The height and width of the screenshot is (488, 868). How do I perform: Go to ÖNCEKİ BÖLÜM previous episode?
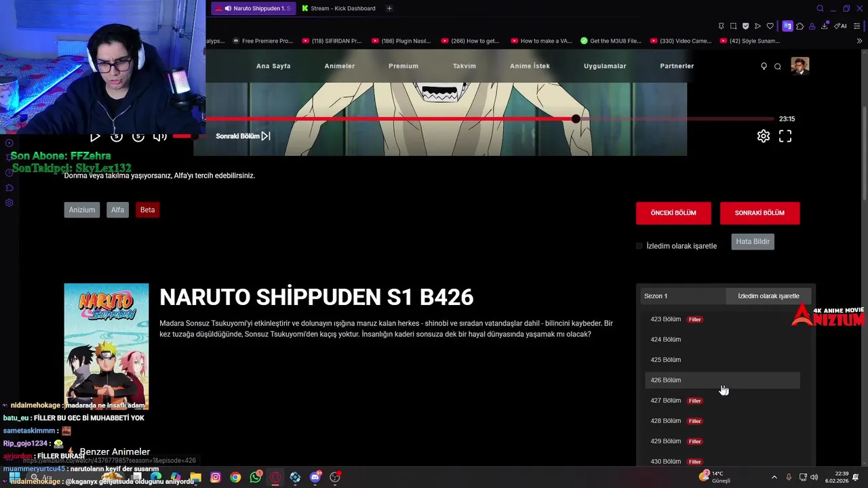(673, 213)
